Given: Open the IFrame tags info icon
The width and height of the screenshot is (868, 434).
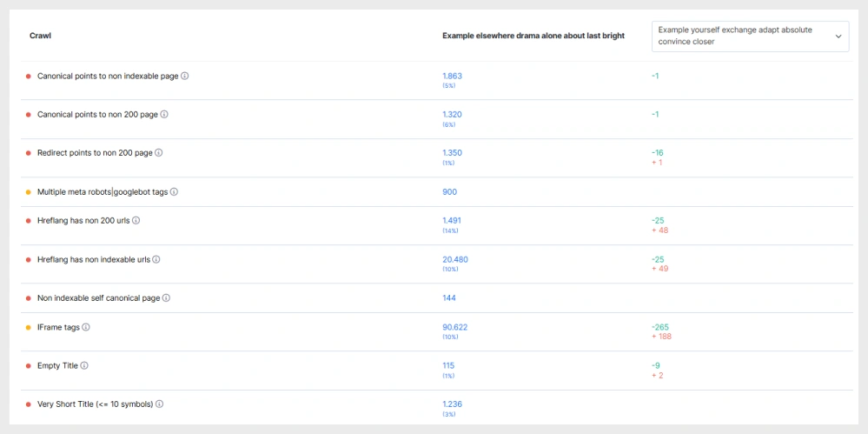Looking at the screenshot, I should (x=86, y=327).
